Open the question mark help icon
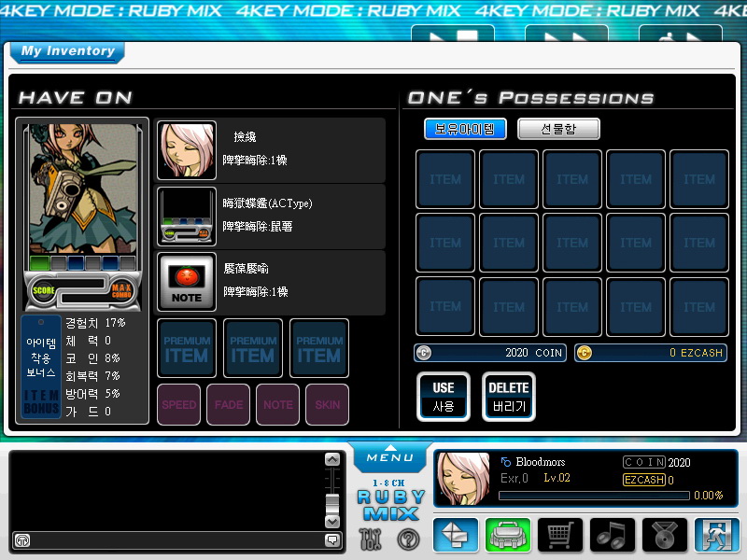The image size is (747, 560). (408, 539)
